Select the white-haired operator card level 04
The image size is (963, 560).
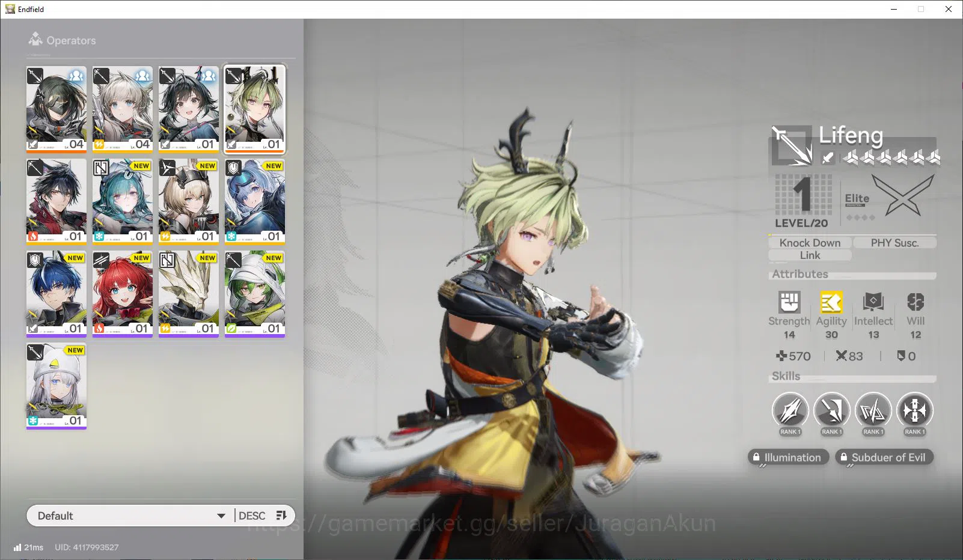[x=123, y=109]
